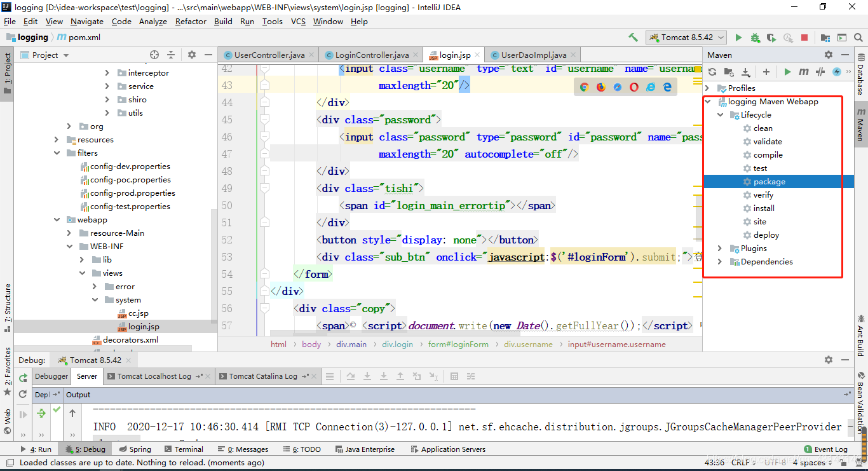The height and width of the screenshot is (471, 868).
Task: Click the Debug panel settings gear
Action: click(828, 359)
